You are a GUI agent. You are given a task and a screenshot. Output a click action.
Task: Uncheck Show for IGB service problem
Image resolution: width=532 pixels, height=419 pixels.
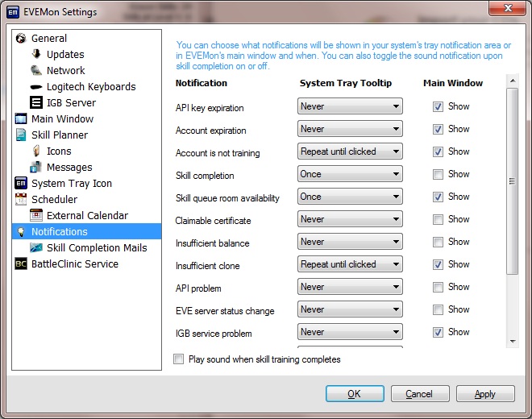click(x=438, y=332)
